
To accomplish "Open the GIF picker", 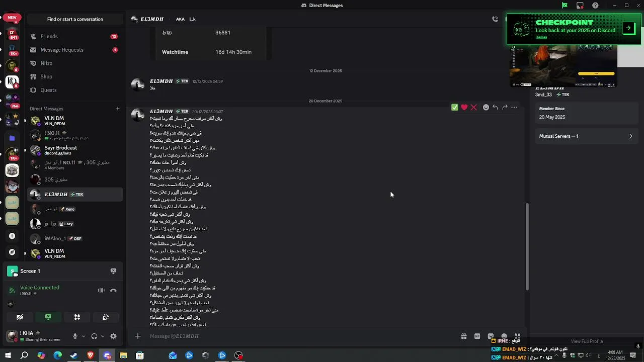I will pos(477,336).
